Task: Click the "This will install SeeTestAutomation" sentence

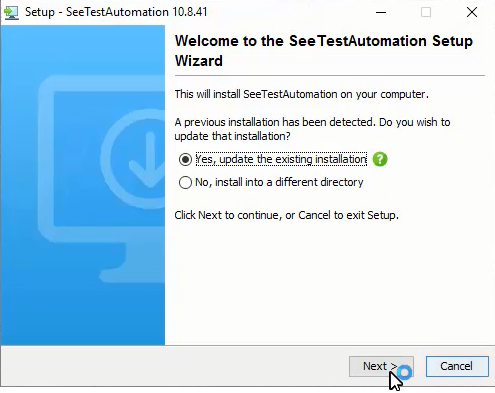Action: 301,94
